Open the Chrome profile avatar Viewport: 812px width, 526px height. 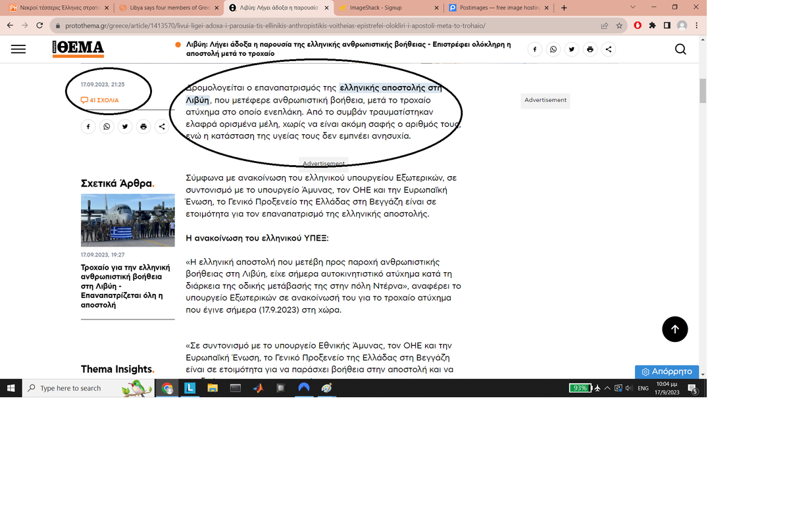[682, 26]
